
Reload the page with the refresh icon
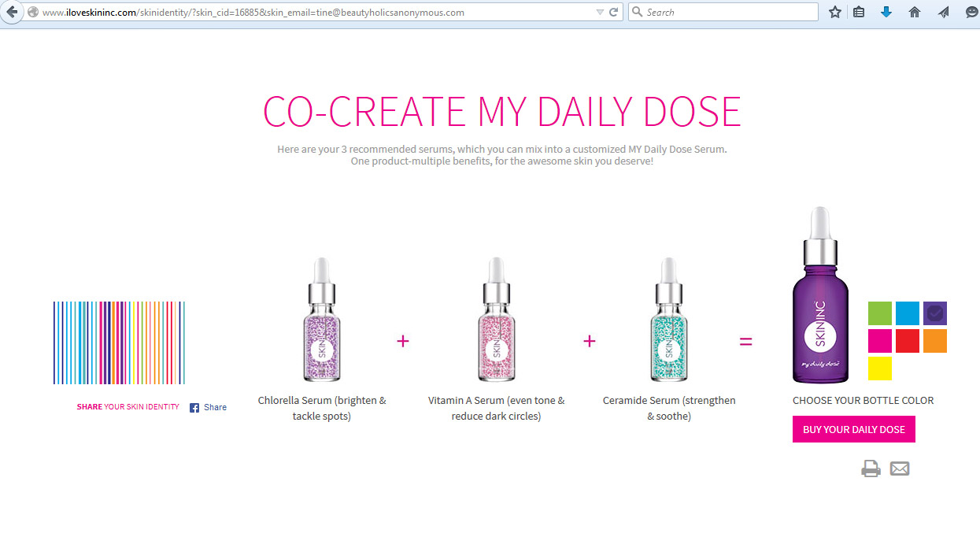point(614,13)
